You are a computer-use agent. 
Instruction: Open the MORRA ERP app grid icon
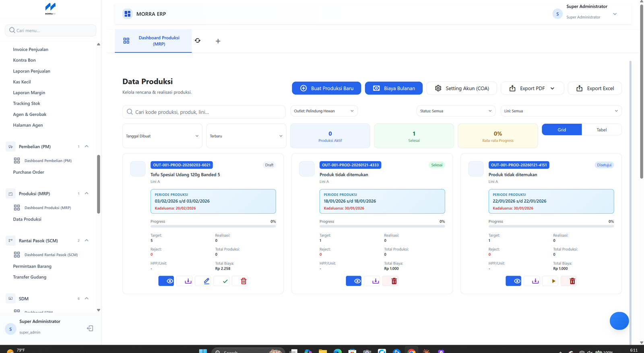128,14
